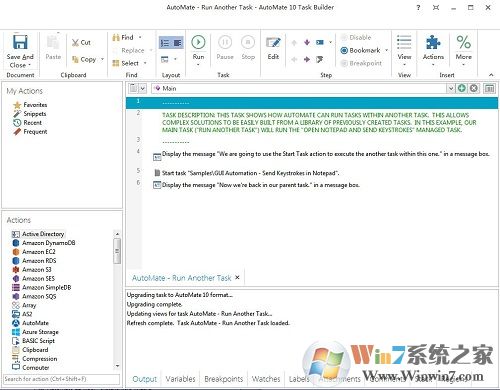Switch to the Variables tab

tap(180, 379)
